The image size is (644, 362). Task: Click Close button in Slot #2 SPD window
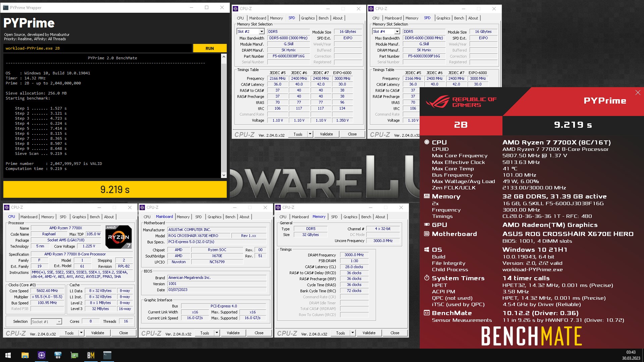click(352, 134)
